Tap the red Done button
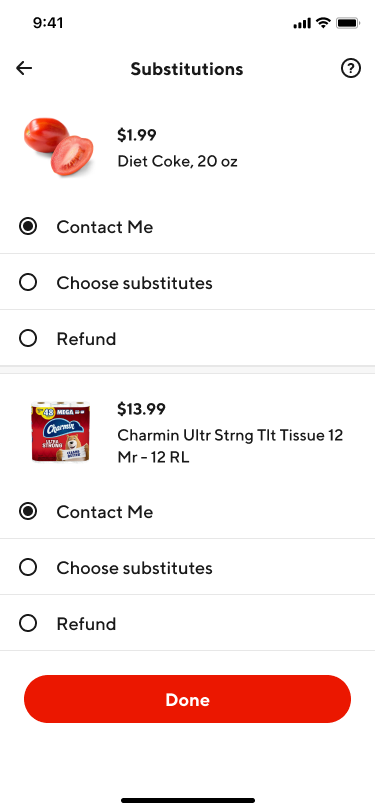 [188, 699]
